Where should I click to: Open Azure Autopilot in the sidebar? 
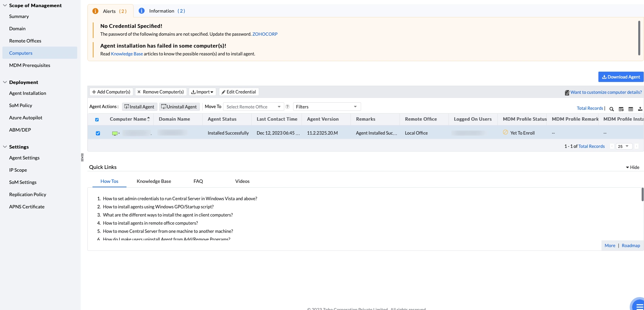pyautogui.click(x=26, y=118)
